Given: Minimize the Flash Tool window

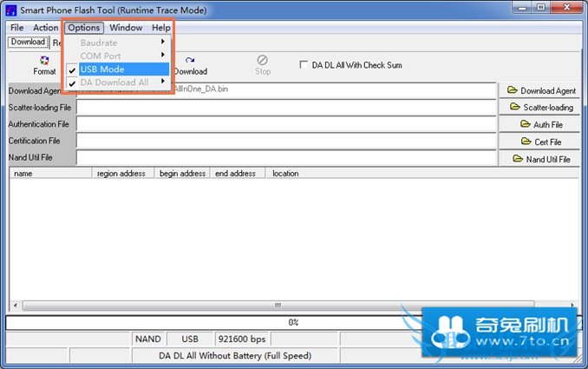Looking at the screenshot, I should point(521,7).
